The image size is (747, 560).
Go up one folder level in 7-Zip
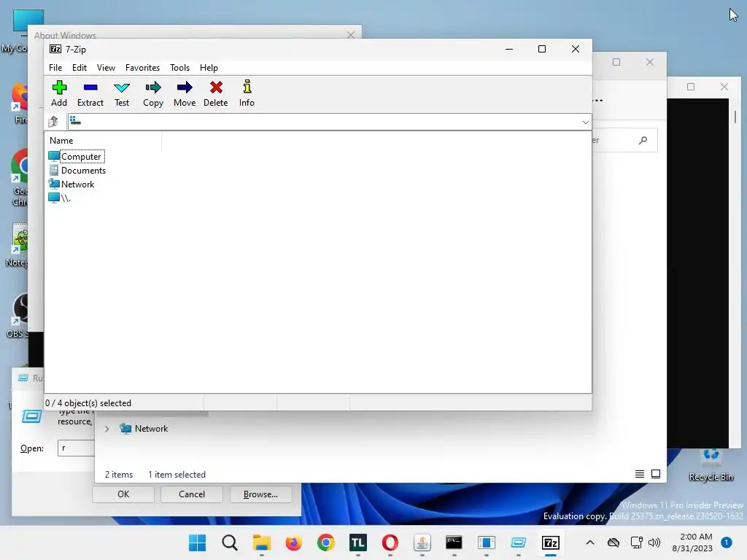click(x=53, y=122)
